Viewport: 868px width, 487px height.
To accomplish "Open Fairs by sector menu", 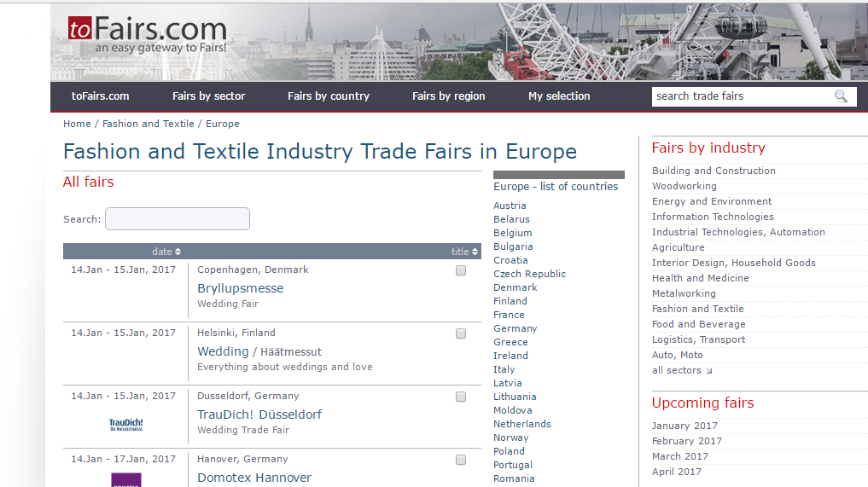I will pyautogui.click(x=209, y=96).
